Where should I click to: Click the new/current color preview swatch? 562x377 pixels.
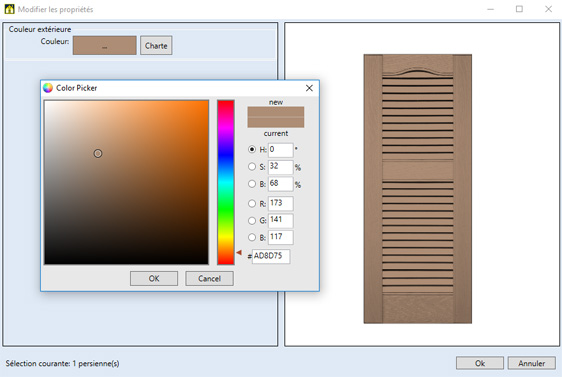(x=276, y=117)
